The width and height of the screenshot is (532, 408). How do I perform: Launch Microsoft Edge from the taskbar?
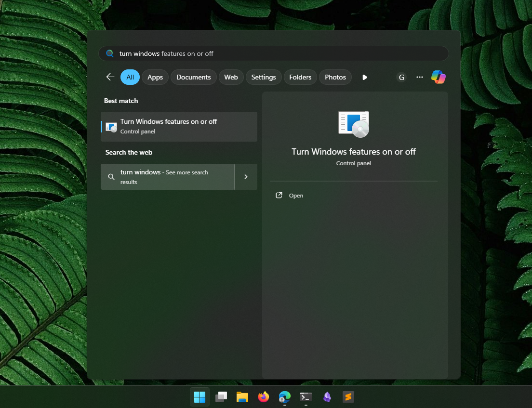tap(285, 397)
